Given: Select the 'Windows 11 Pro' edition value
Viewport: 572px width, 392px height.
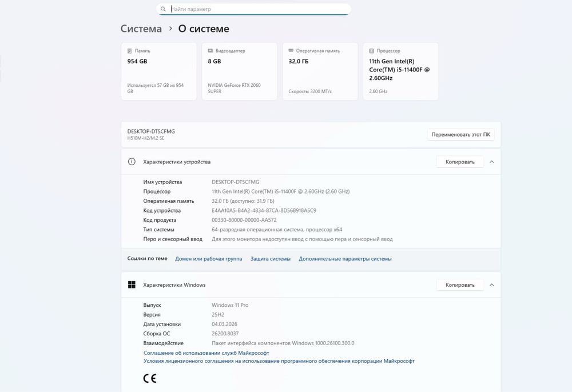Looking at the screenshot, I should (230, 305).
